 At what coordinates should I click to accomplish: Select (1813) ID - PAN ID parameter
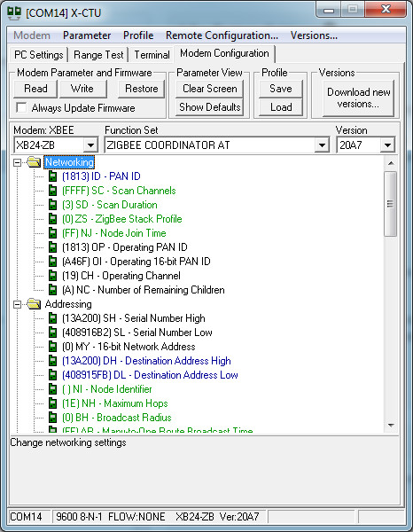[x=101, y=176]
